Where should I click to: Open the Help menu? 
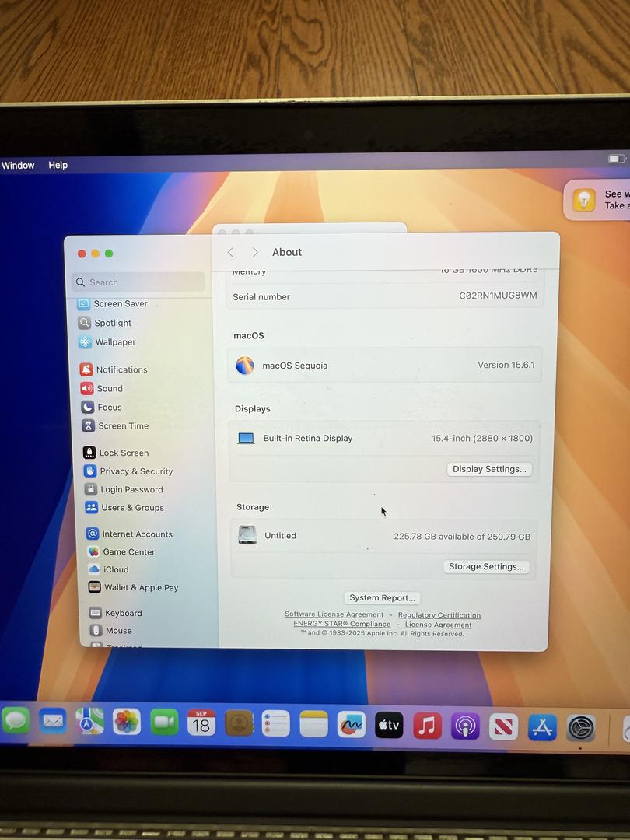[x=58, y=165]
